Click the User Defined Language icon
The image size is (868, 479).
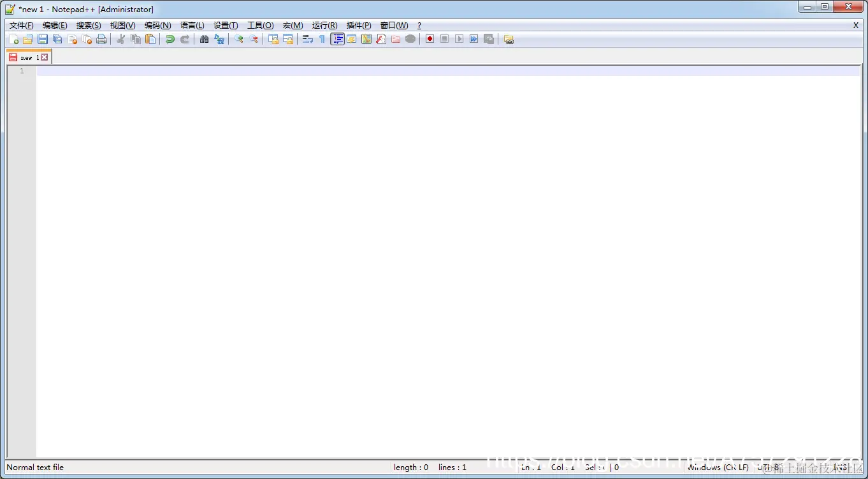coord(351,39)
